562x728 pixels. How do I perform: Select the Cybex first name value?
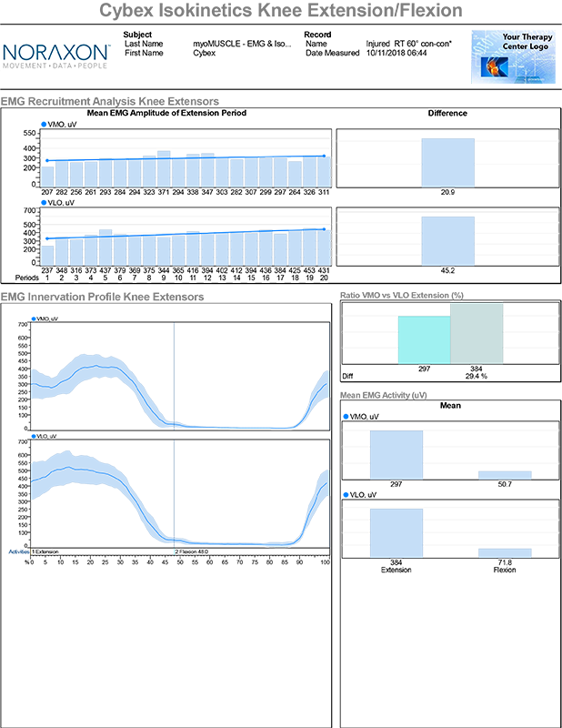205,53
